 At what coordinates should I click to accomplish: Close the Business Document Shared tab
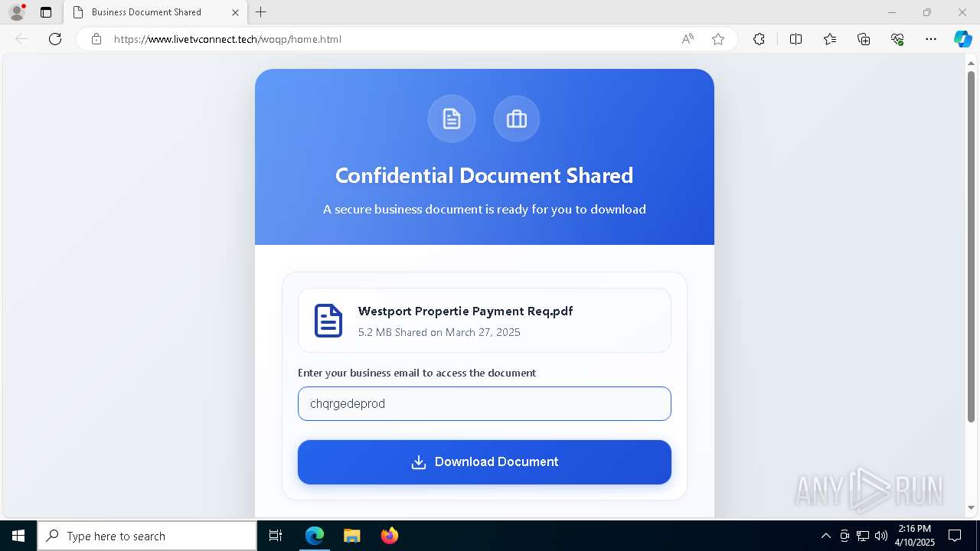235,12
